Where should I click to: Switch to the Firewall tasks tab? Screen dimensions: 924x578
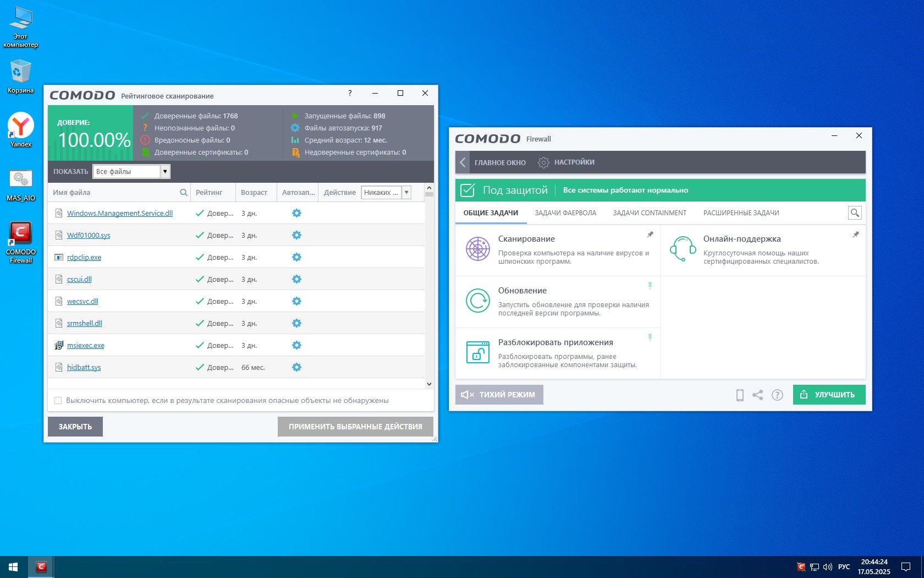[565, 213]
